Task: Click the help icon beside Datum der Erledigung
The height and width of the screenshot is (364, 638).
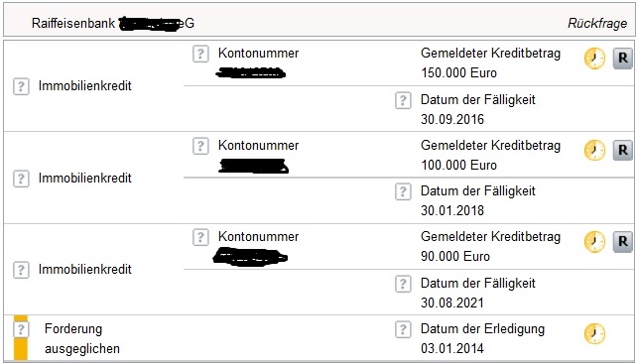Action: tap(403, 329)
